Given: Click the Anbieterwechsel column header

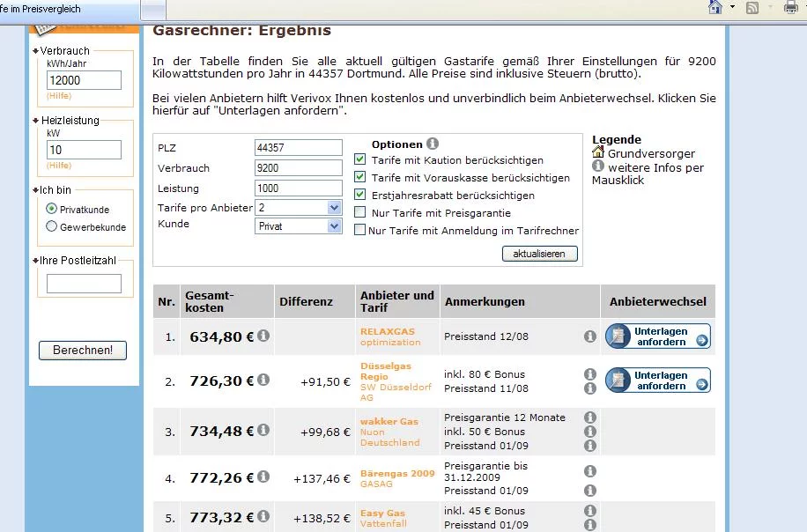Looking at the screenshot, I should [x=658, y=301].
